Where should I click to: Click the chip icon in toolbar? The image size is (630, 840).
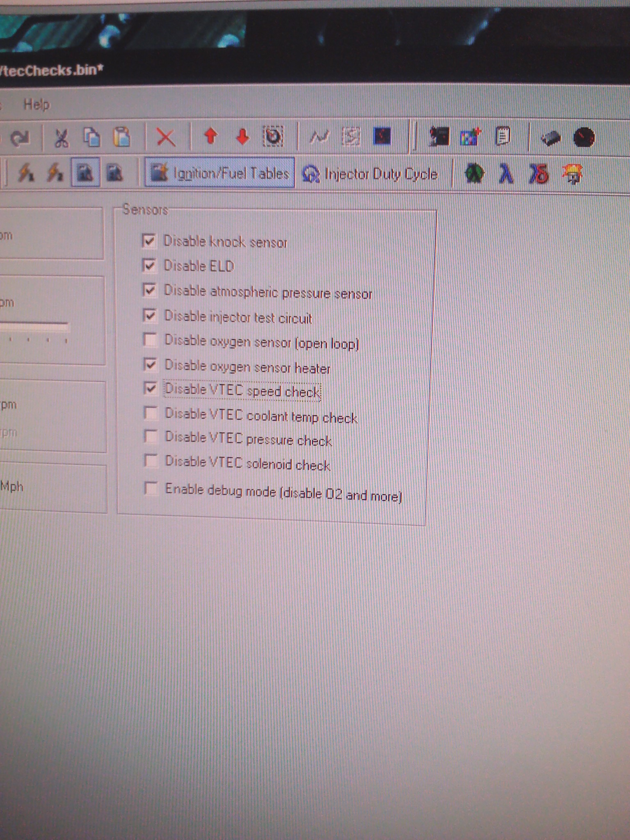click(551, 137)
